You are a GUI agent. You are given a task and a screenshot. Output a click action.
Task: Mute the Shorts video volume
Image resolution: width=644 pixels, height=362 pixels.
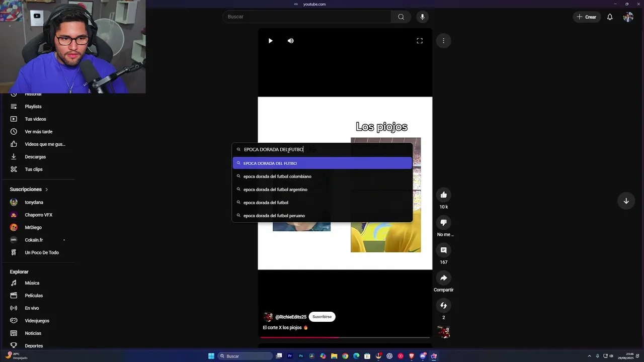290,41
